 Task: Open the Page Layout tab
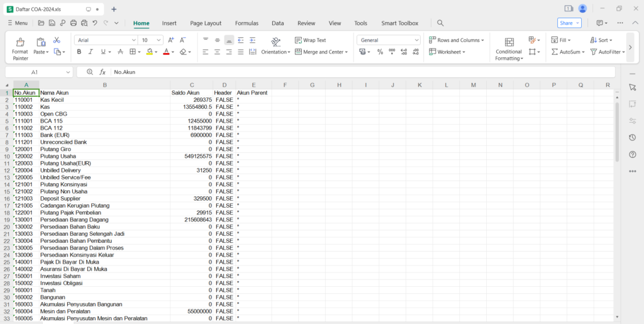pos(206,23)
